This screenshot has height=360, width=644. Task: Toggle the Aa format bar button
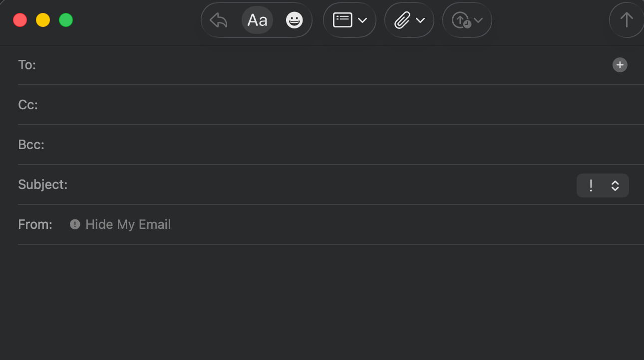[x=258, y=20]
